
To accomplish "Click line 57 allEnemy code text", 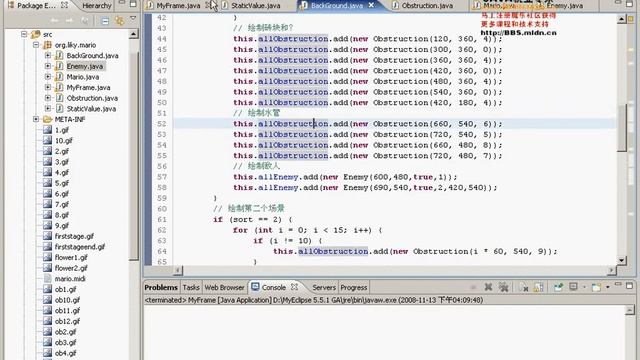I will (345, 177).
